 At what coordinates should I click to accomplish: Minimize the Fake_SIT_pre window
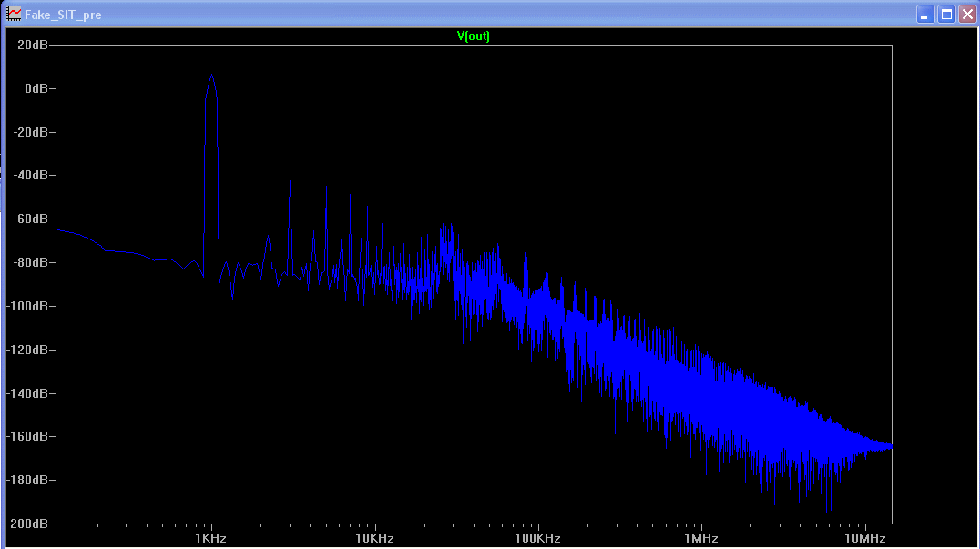pos(925,14)
